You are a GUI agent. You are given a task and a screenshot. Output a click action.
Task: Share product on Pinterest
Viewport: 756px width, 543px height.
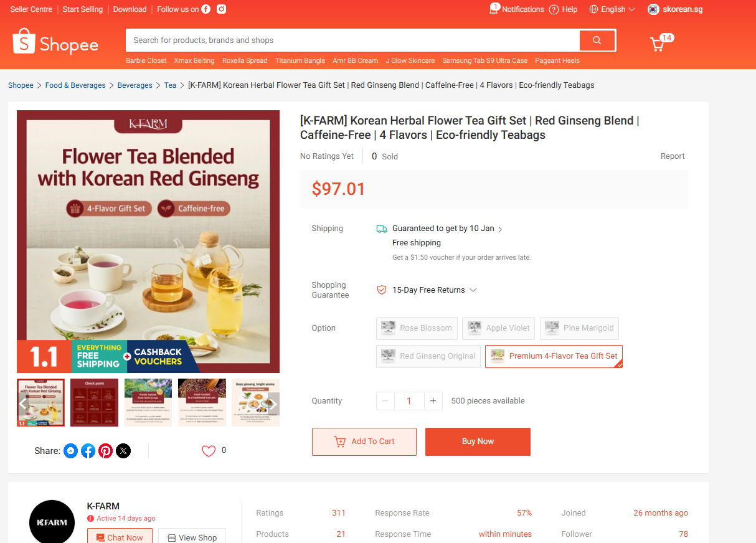point(106,451)
